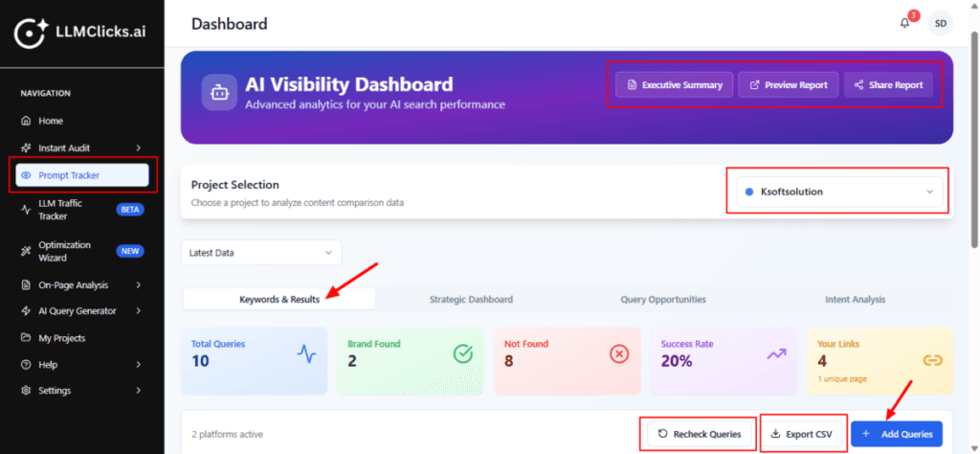Click the Settings gear icon

click(27, 391)
